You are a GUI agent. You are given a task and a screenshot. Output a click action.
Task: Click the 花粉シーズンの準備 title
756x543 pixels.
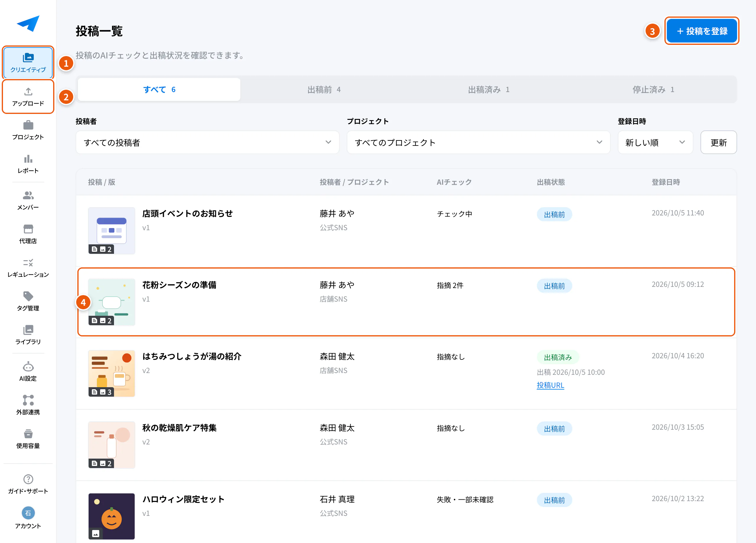[179, 285]
